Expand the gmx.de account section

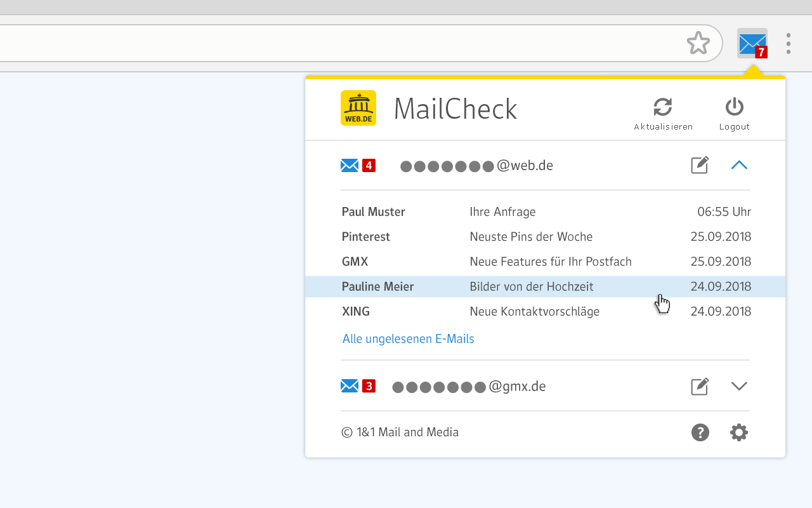tap(739, 385)
